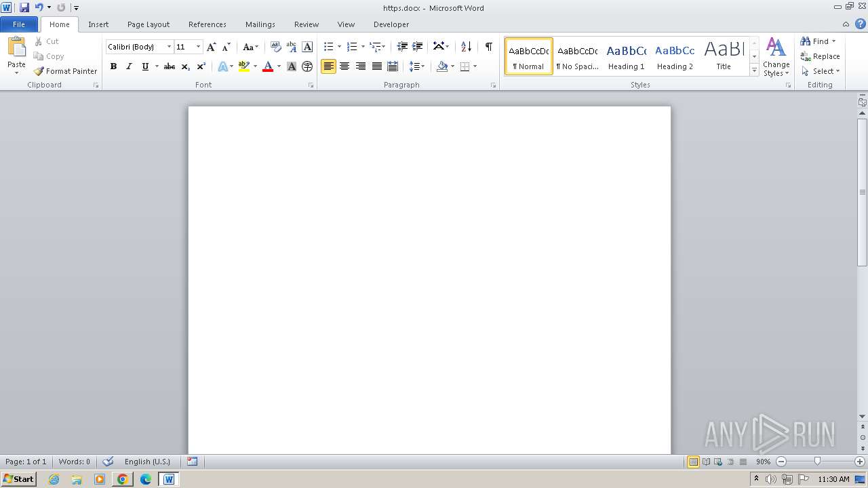This screenshot has width=868, height=488.
Task: Toggle Italic formatting
Action: point(129,66)
